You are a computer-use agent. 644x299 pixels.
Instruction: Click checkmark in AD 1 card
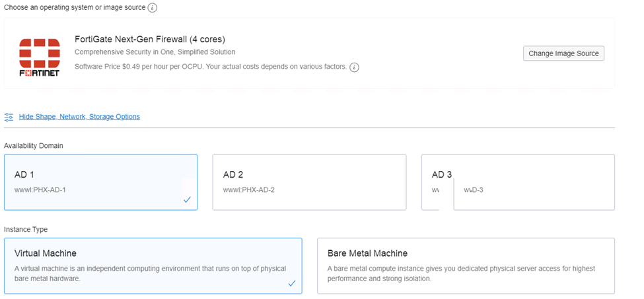click(x=188, y=200)
